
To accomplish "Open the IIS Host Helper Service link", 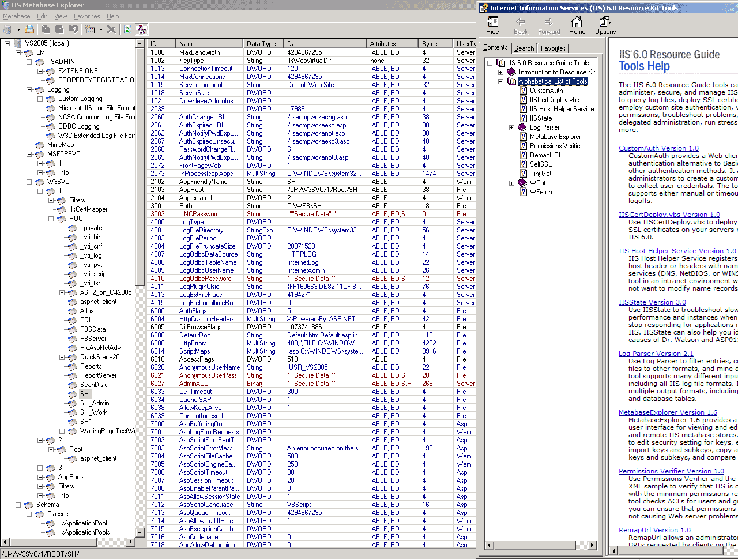I will (x=677, y=251).
